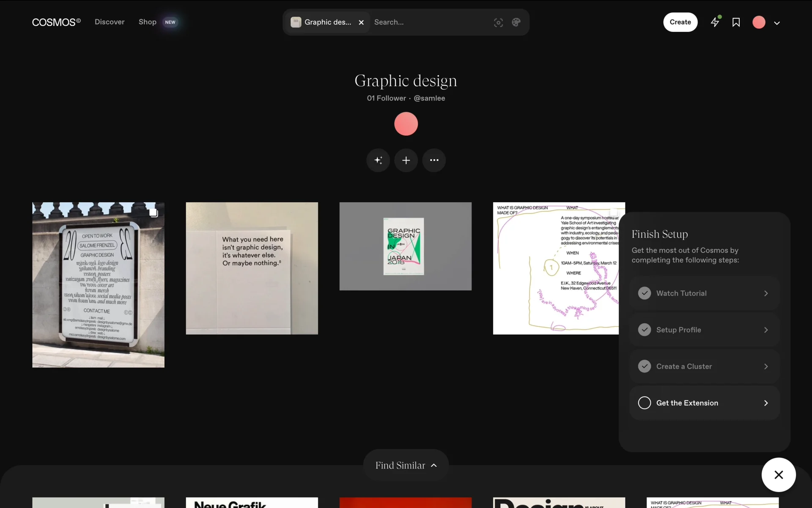Go to the Discover page
Screen dimensions: 812x508
point(110,22)
